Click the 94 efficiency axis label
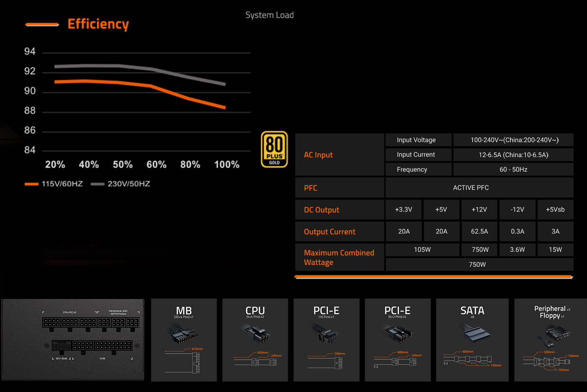 [30, 52]
